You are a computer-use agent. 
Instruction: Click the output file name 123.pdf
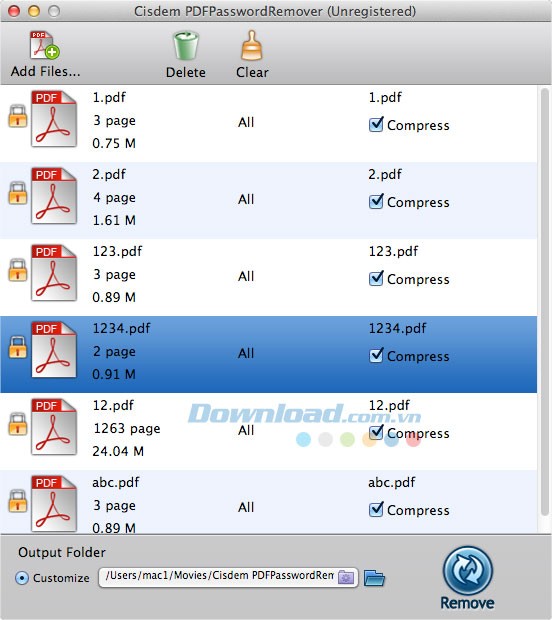point(393,251)
